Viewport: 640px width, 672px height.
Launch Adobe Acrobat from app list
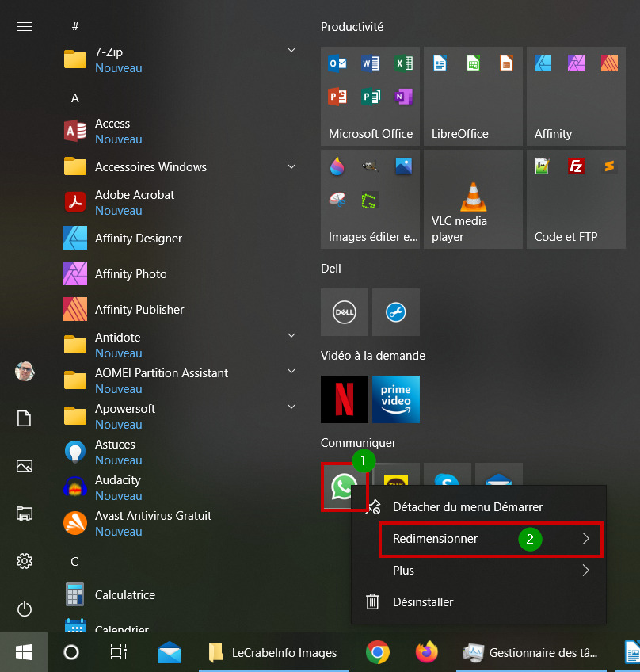pos(180,202)
